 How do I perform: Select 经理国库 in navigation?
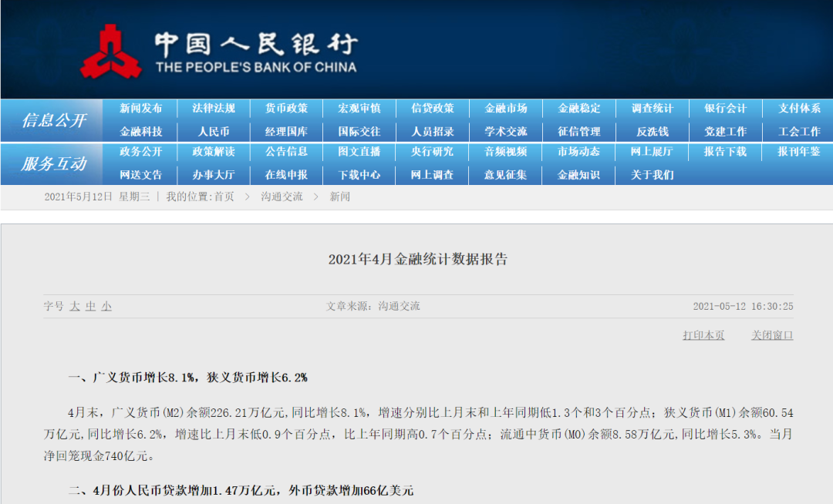click(287, 132)
